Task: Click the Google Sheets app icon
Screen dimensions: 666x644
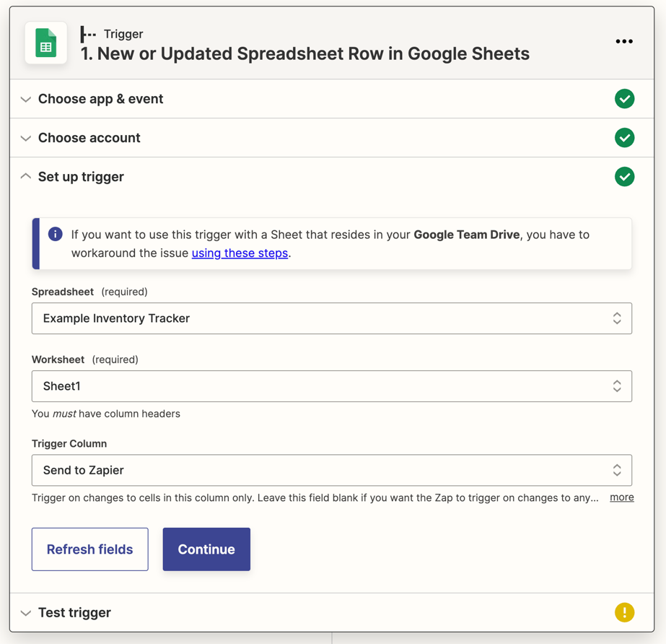Action: coord(46,43)
